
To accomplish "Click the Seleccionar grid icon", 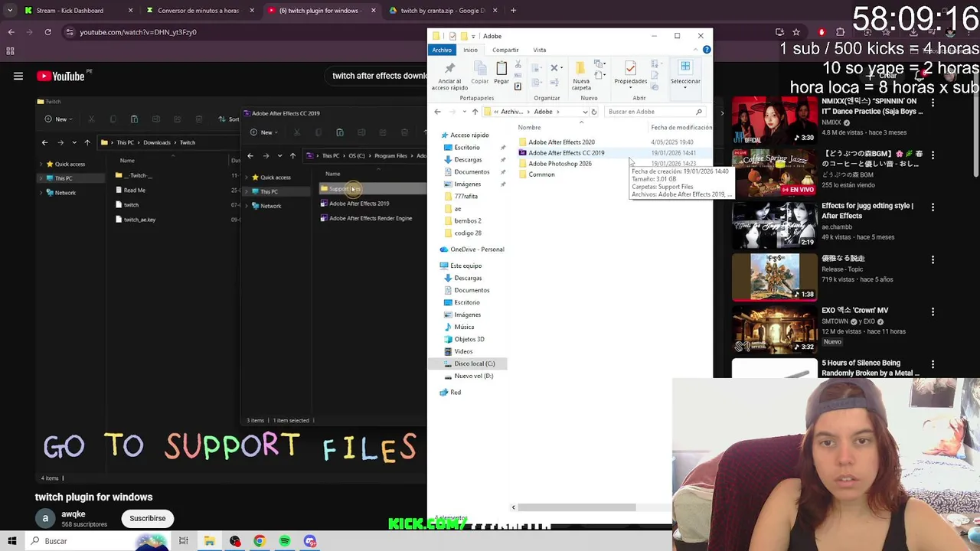I will click(x=685, y=67).
